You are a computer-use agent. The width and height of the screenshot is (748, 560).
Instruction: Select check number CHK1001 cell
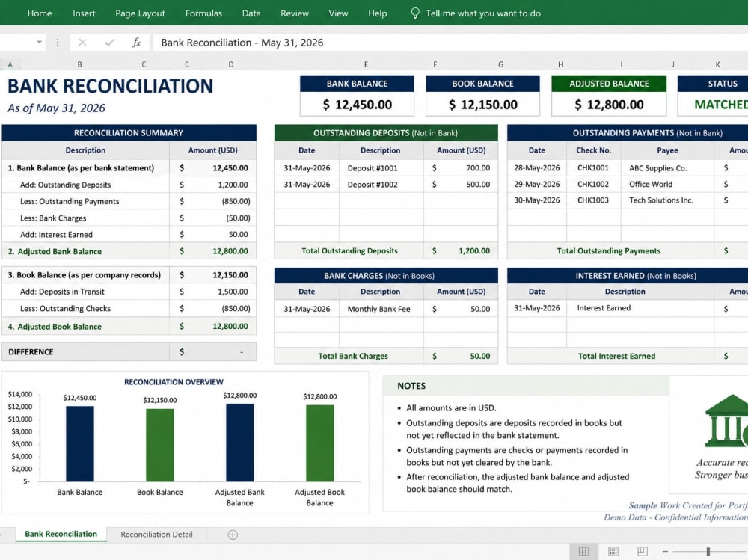[x=593, y=168]
